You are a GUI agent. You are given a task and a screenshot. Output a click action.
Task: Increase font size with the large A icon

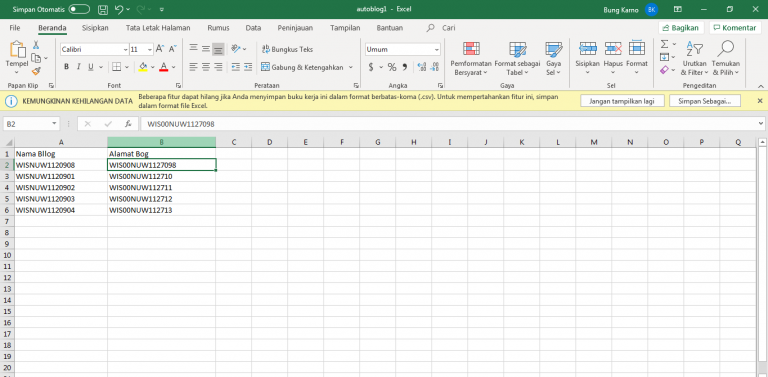[160, 49]
